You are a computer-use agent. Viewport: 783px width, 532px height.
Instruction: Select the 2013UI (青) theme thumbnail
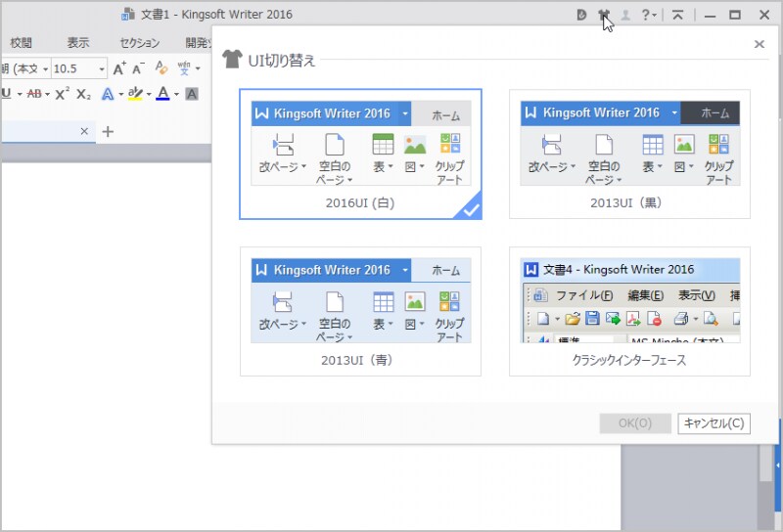coord(360,311)
